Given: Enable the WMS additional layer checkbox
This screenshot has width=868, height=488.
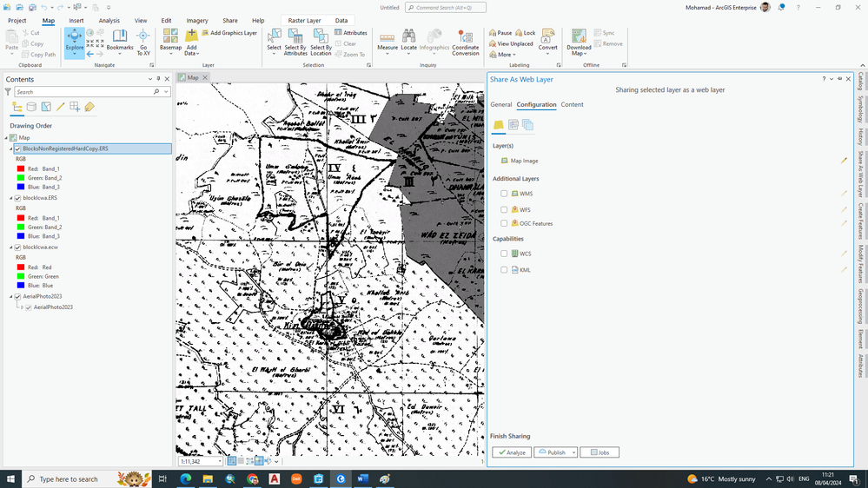Looking at the screenshot, I should pos(504,194).
